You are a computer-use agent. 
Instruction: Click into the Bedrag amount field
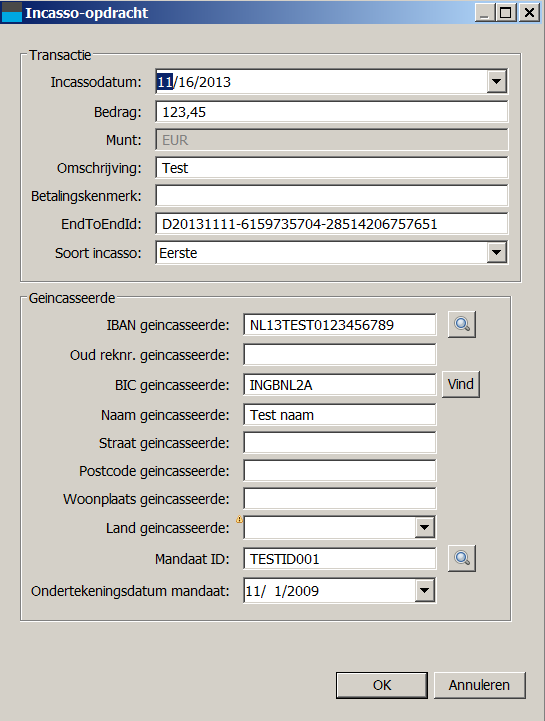point(332,112)
